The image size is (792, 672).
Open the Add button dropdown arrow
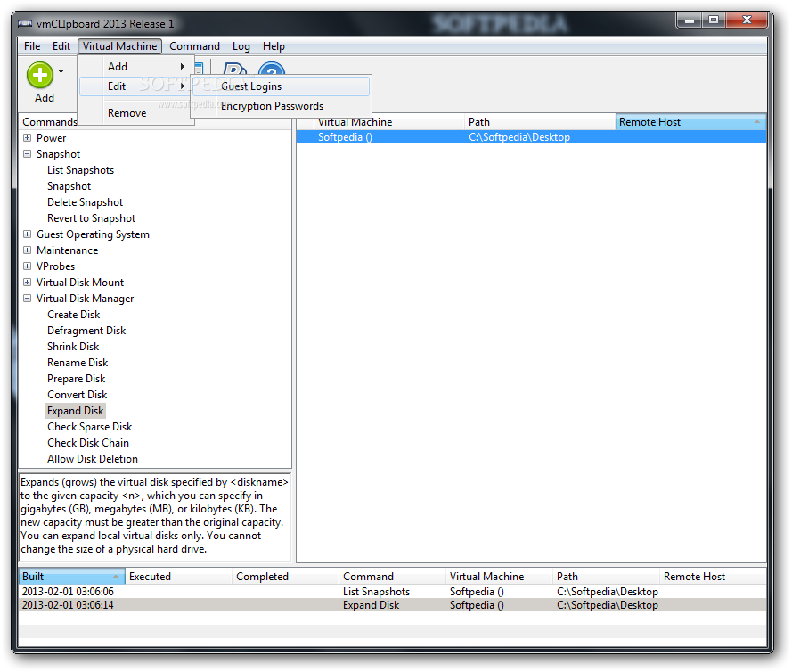[61, 71]
